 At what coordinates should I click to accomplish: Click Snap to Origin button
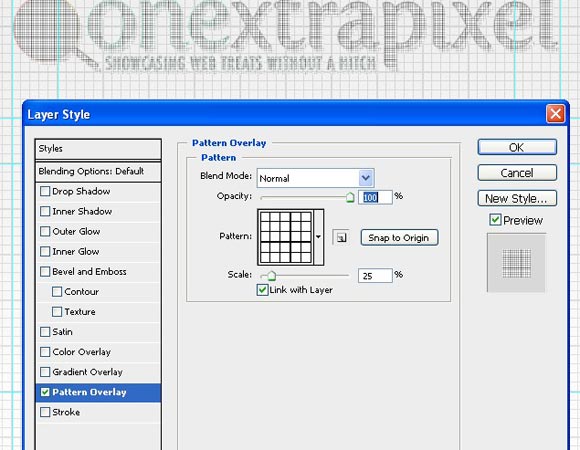pyautogui.click(x=399, y=237)
